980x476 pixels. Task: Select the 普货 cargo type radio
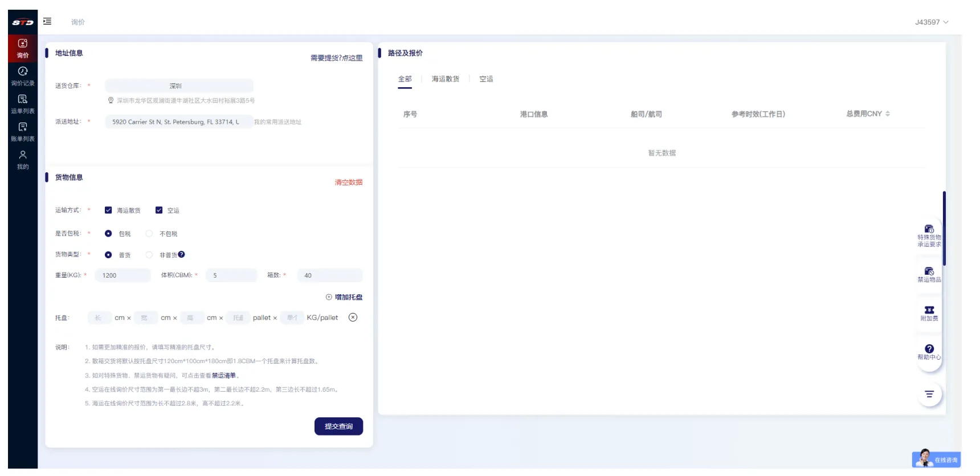108,255
